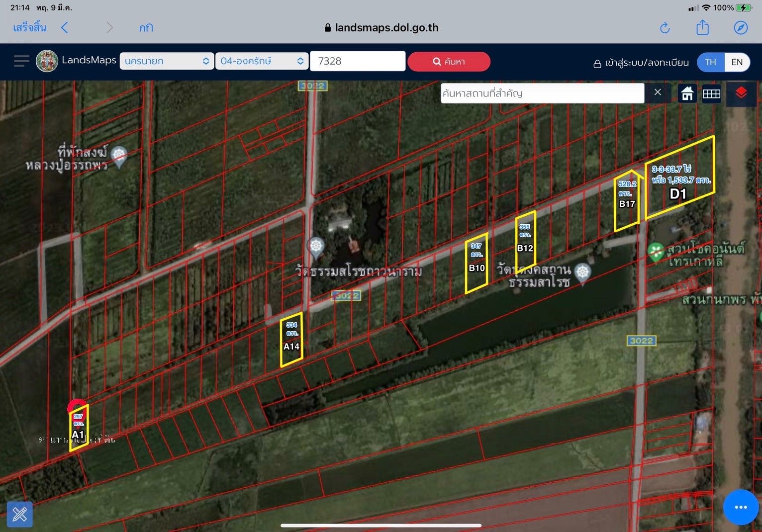Expand the นครนายก province dropdown
This screenshot has height=532, width=762.
pos(167,61)
